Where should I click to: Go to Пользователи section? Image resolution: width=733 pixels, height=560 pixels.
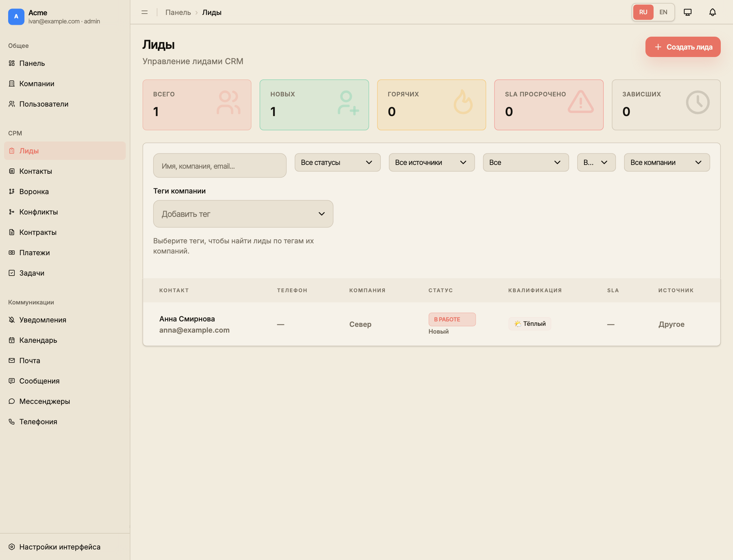tap(65, 104)
